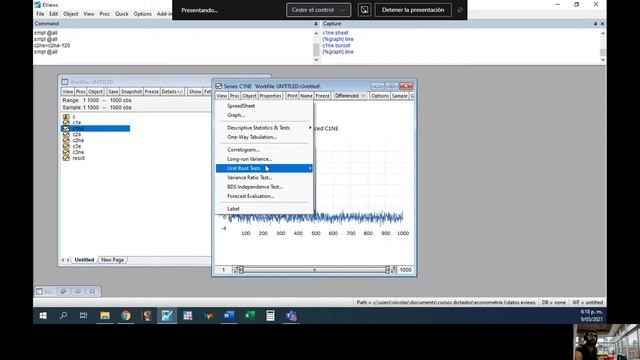Open the File menu in EViews
Viewport: 640px width, 360px height.
tap(40, 14)
